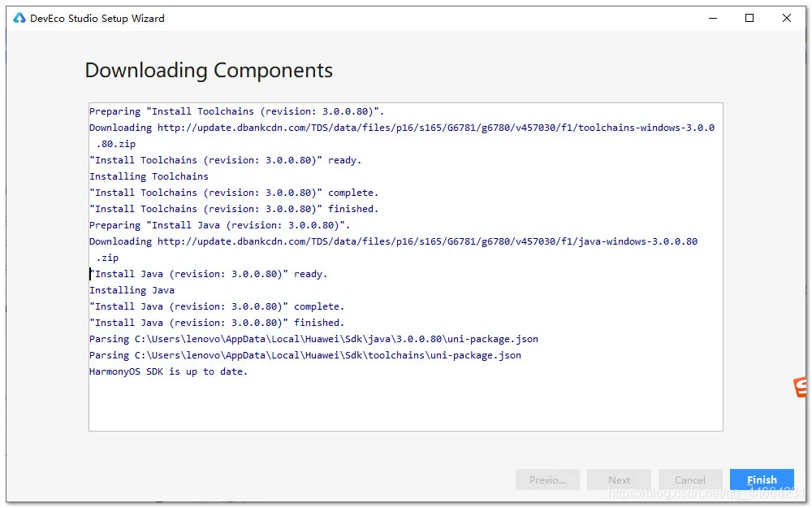Screen dimensions: 812x508
Task: Minimize the Setup Wizard window
Action: pos(713,18)
